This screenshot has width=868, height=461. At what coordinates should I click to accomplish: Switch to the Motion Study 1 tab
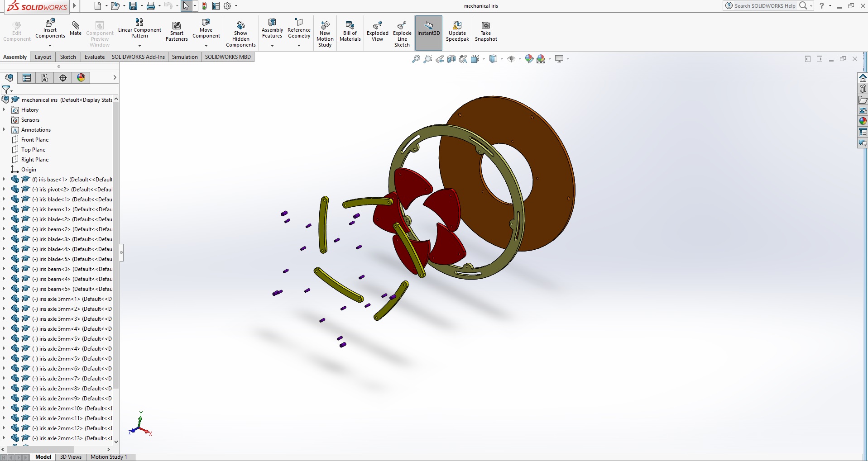pyautogui.click(x=109, y=457)
